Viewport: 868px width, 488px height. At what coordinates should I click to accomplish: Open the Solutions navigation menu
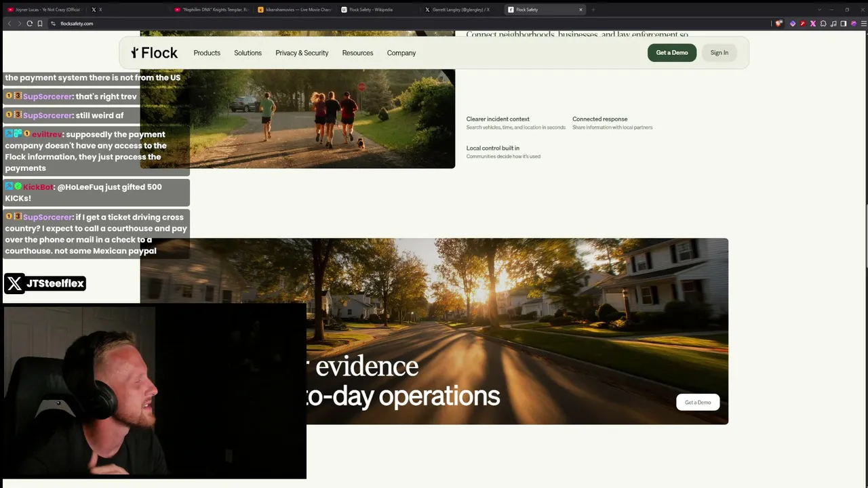(248, 53)
